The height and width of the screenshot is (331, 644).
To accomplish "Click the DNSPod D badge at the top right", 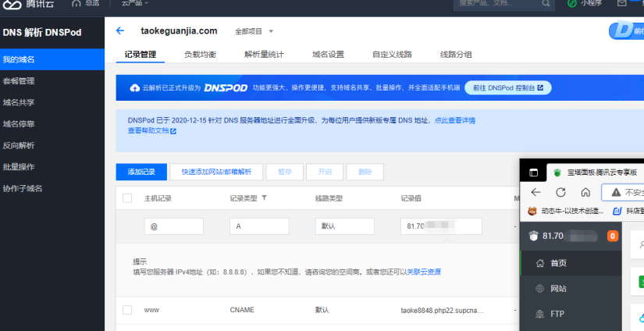I will tap(626, 30).
